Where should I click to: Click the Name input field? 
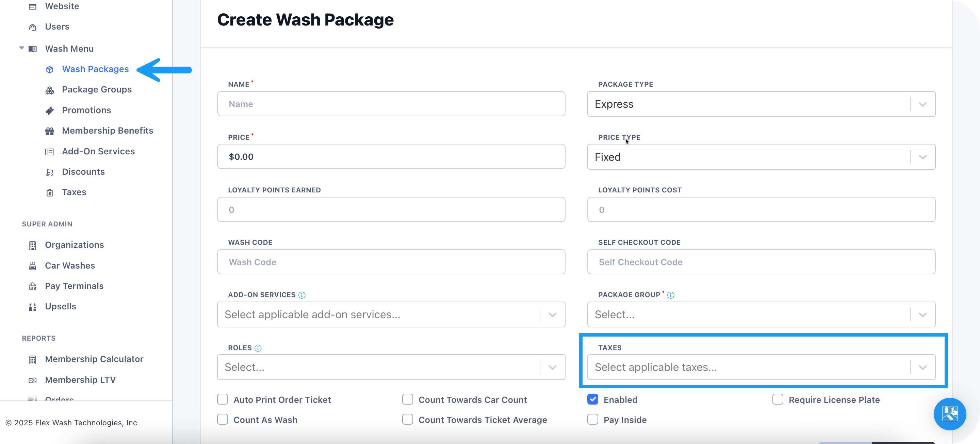point(391,104)
